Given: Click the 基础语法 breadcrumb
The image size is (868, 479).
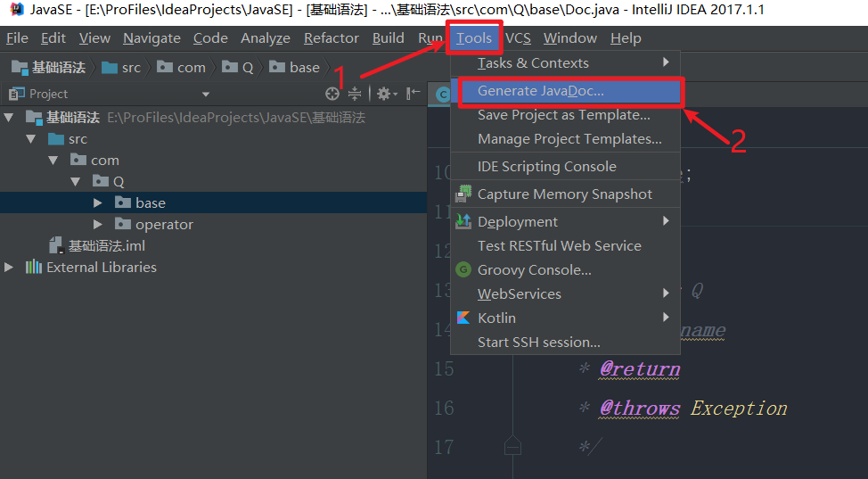Looking at the screenshot, I should click(x=49, y=68).
